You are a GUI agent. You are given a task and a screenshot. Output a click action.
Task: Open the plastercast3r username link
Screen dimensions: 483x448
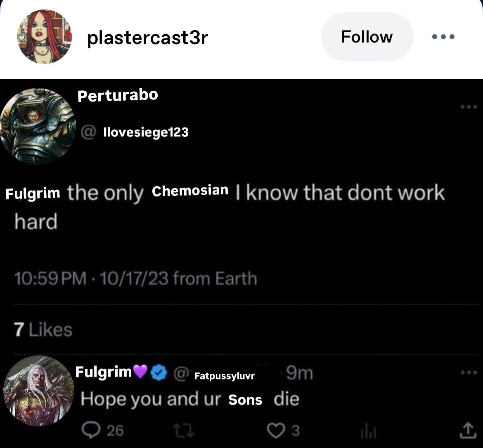point(147,38)
